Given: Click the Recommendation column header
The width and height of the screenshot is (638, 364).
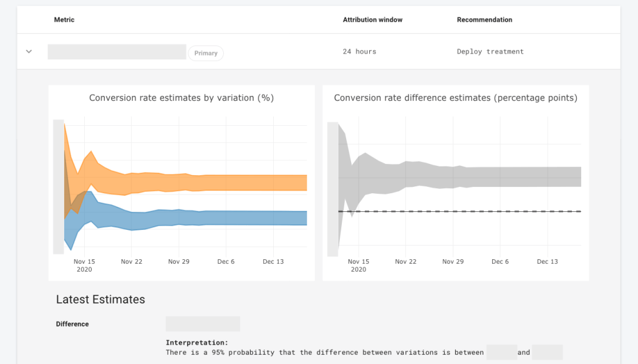Looking at the screenshot, I should pyautogui.click(x=484, y=20).
